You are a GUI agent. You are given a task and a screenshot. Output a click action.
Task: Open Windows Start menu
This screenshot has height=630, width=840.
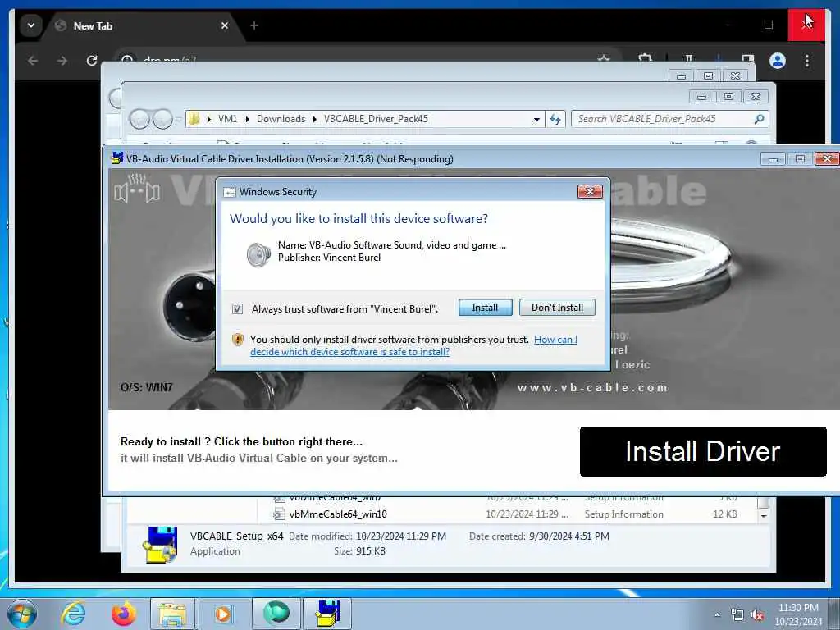point(22,614)
